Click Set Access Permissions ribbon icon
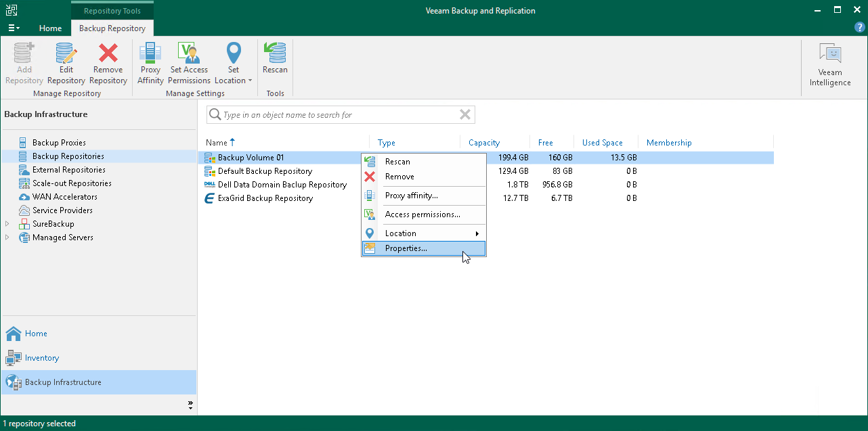Image resolution: width=868 pixels, height=431 pixels. point(189,64)
